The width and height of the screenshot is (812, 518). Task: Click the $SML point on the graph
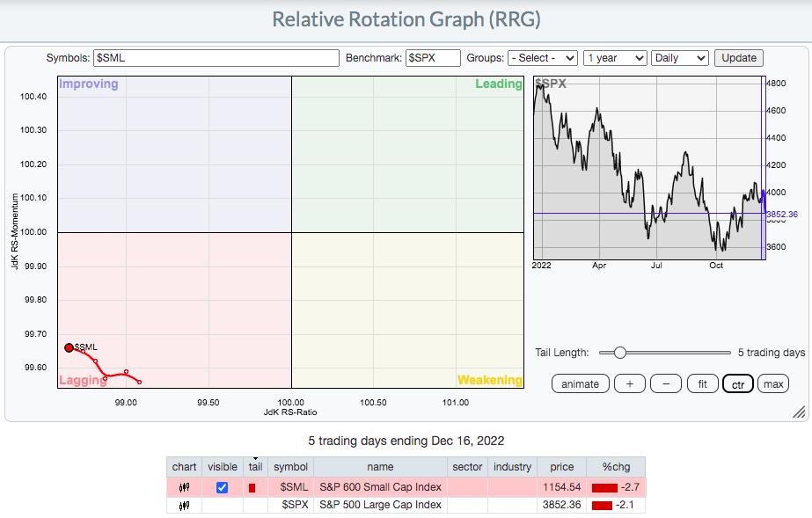(69, 347)
